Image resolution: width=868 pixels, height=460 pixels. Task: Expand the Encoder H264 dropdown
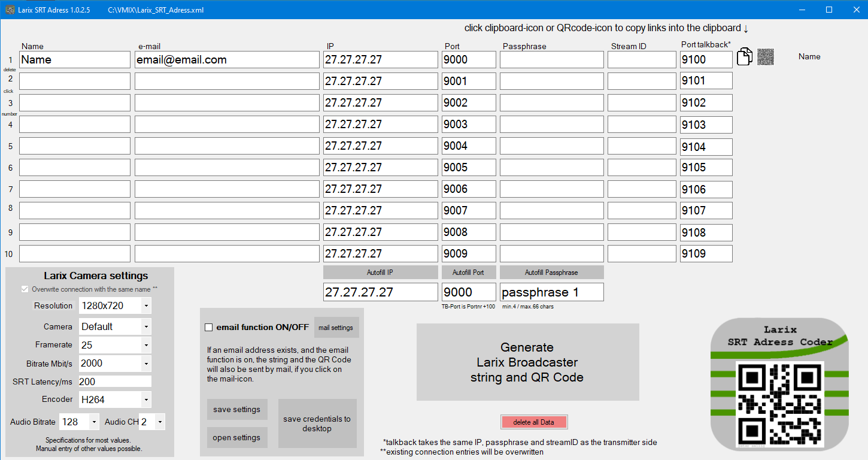tap(146, 400)
